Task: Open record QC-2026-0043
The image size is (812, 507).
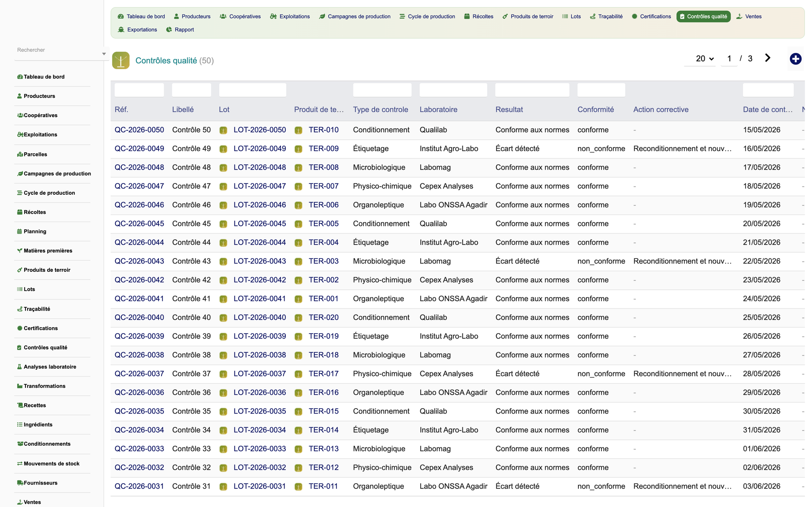Action: pyautogui.click(x=139, y=261)
